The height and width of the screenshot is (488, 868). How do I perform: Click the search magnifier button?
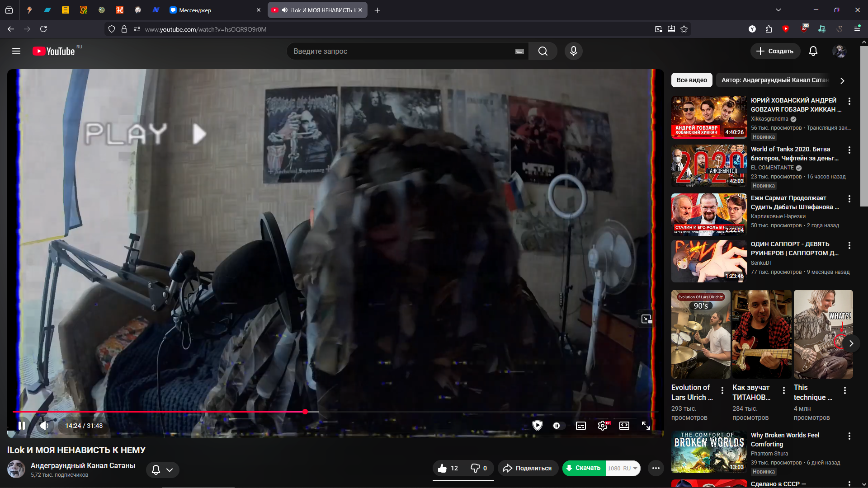tap(543, 51)
